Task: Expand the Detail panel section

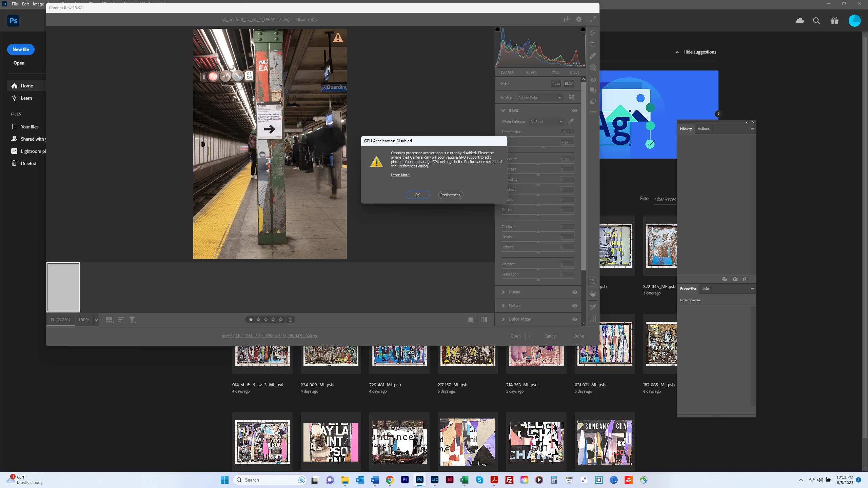Action: [514, 306]
